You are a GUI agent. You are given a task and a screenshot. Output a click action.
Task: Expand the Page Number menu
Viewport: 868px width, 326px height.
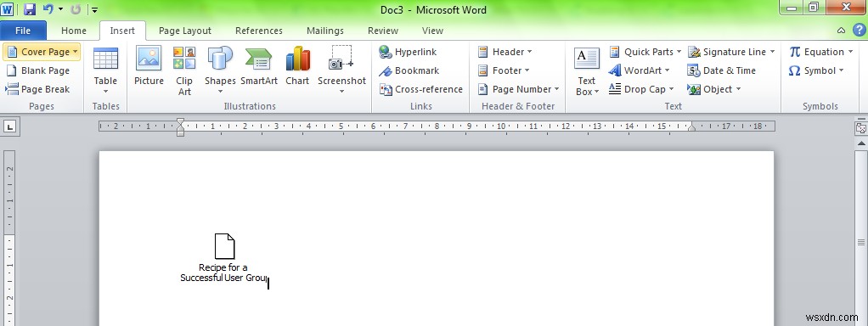(518, 90)
